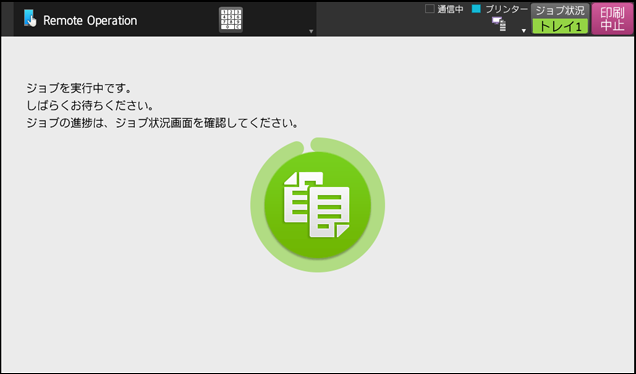Expand the dropdown arrow beside the keypad
The height and width of the screenshot is (374, 636).
311,31
